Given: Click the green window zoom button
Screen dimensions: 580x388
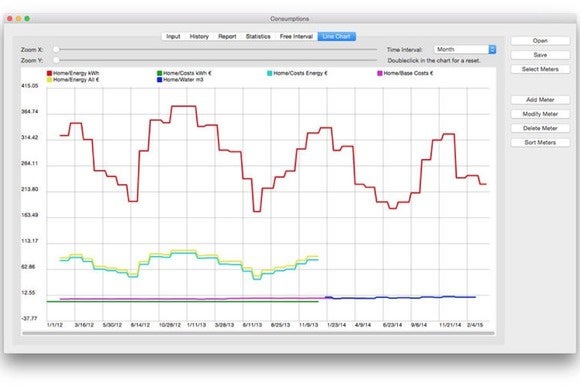Looking at the screenshot, I should 27,18.
